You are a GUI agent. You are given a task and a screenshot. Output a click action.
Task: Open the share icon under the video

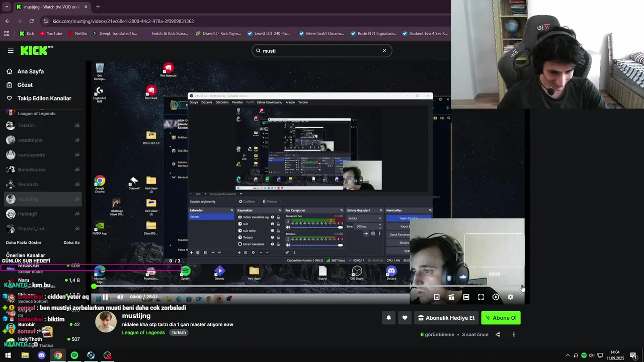pyautogui.click(x=498, y=335)
